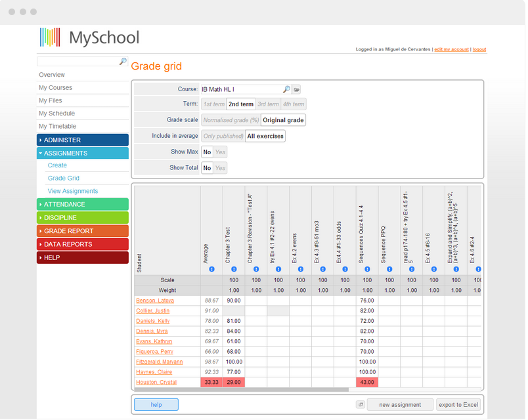Image resolution: width=528 pixels, height=420 pixels.
Task: Collapse the ASSIGNMENTS section
Action: tap(83, 153)
